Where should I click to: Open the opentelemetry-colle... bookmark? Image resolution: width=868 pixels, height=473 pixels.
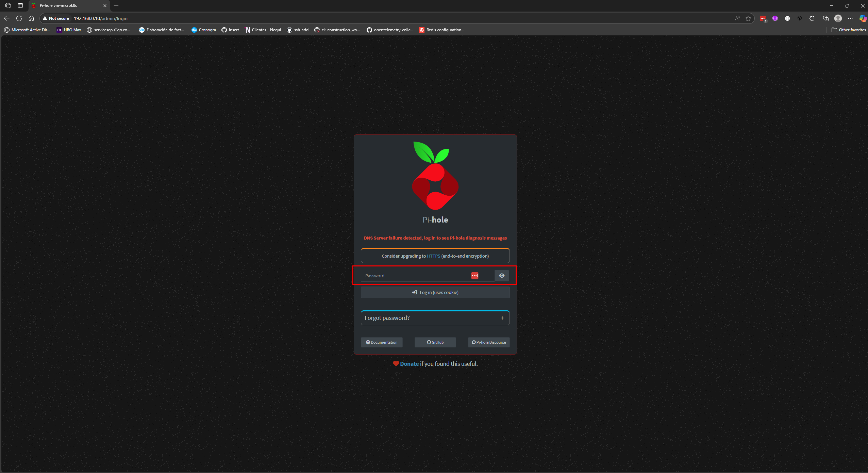click(x=390, y=30)
